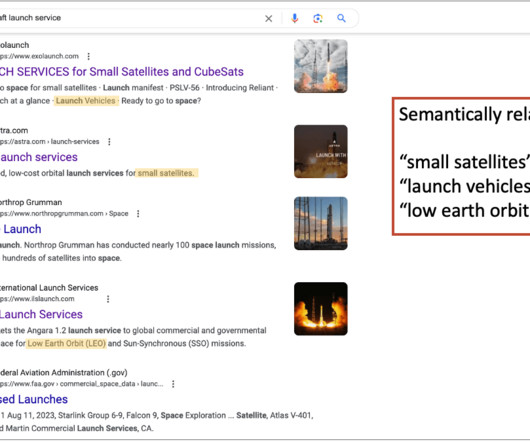Image resolution: width=530 pixels, height=442 pixels.
Task: Click the ILS night launch fire thumbnail
Action: pyautogui.click(x=321, y=309)
